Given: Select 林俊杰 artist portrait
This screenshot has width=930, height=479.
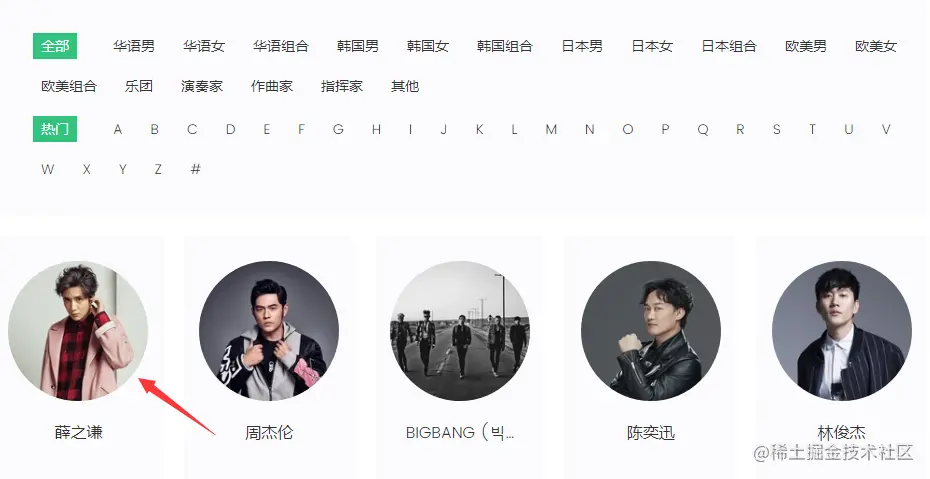Looking at the screenshot, I should [x=842, y=331].
